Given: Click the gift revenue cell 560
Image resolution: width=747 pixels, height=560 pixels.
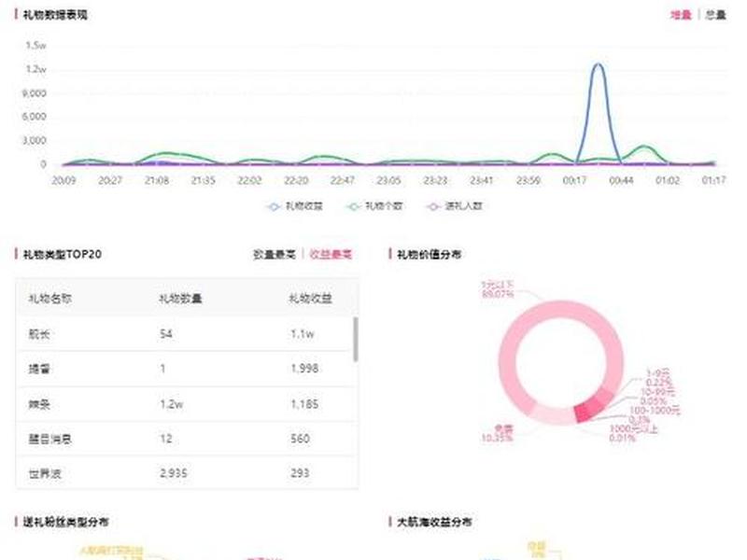Looking at the screenshot, I should pyautogui.click(x=300, y=439).
